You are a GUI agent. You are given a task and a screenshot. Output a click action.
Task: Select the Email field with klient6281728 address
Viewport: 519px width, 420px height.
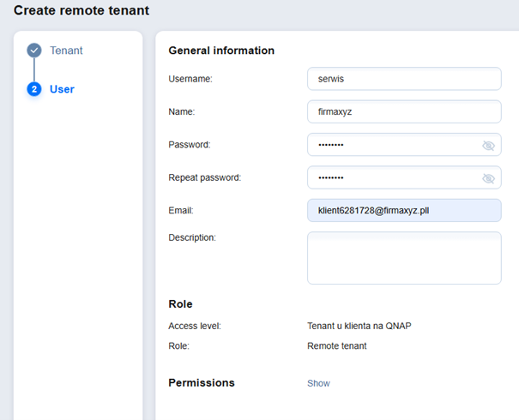pos(403,211)
